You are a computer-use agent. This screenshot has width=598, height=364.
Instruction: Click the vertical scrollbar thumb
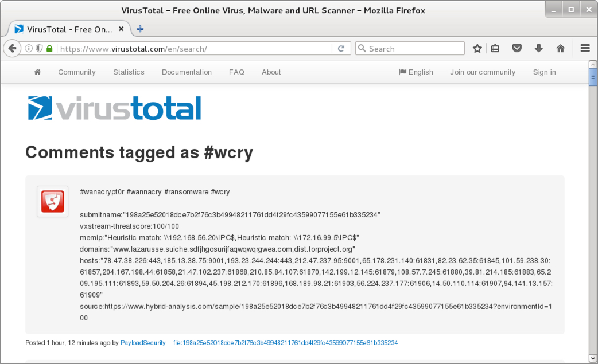pyautogui.click(x=593, y=77)
